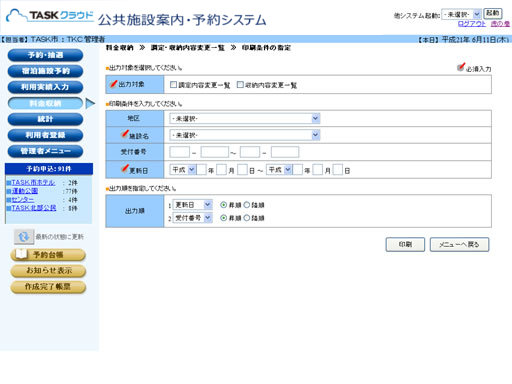Open the TASK北部公民 link
The height and width of the screenshot is (384, 512).
point(34,208)
